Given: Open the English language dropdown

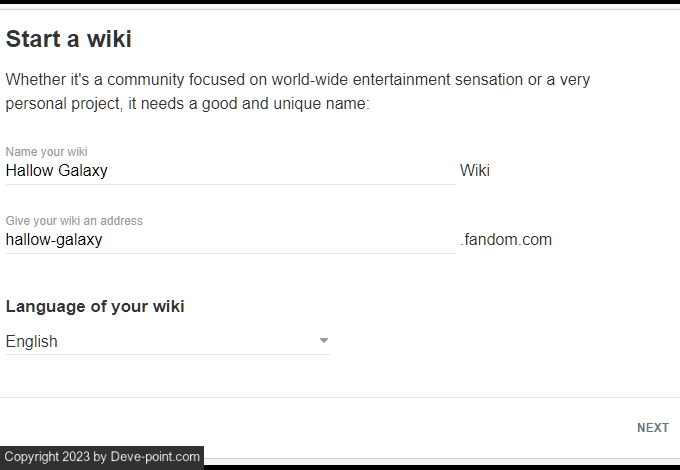Looking at the screenshot, I should [x=167, y=341].
